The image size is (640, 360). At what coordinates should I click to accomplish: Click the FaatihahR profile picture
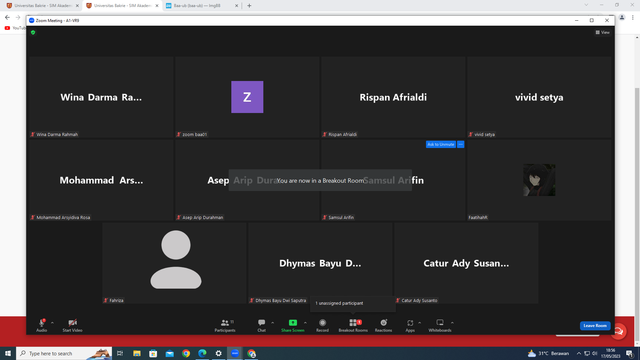539,180
